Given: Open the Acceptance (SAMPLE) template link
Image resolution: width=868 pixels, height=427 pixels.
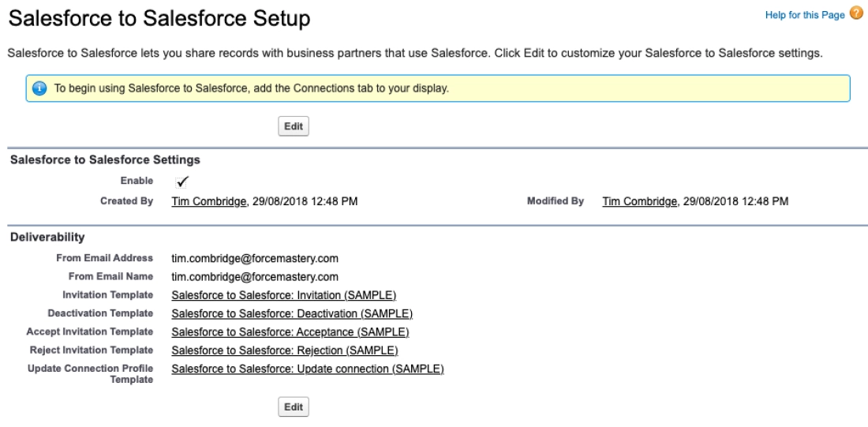Looking at the screenshot, I should pos(290,332).
